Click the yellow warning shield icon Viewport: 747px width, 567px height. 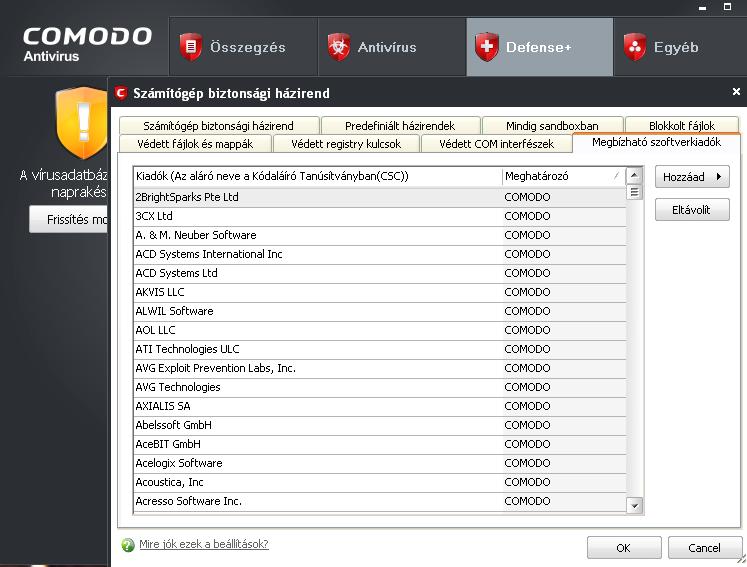tap(82, 123)
